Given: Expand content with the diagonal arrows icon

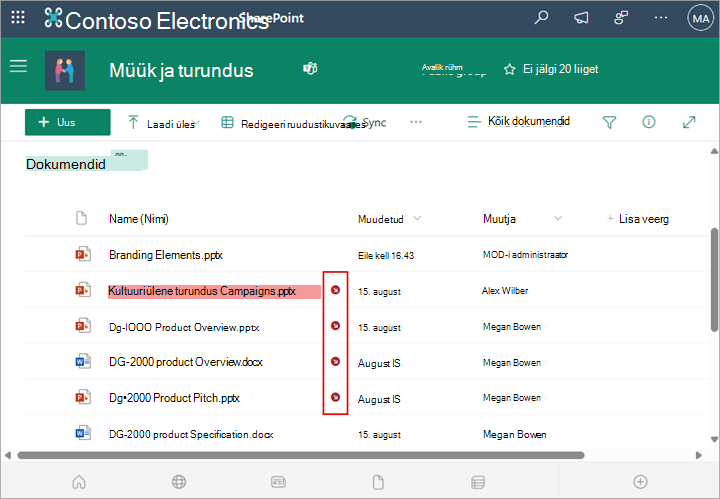Looking at the screenshot, I should pos(689,122).
